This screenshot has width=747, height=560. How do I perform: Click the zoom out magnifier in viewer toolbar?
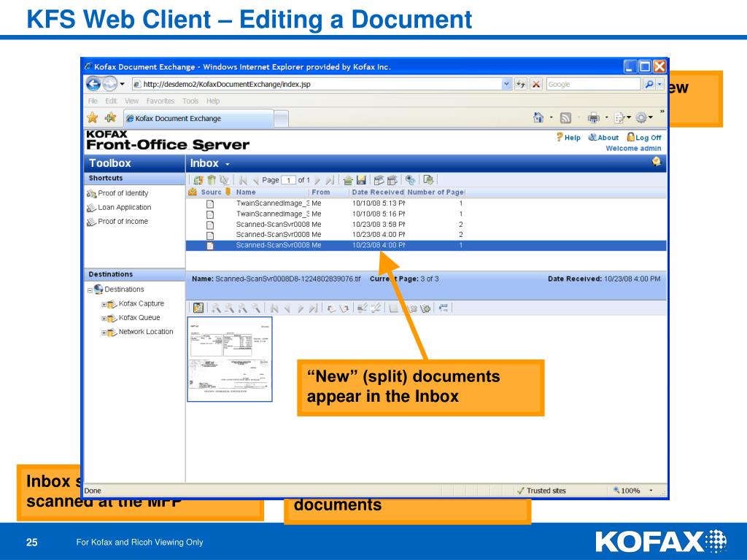click(229, 308)
